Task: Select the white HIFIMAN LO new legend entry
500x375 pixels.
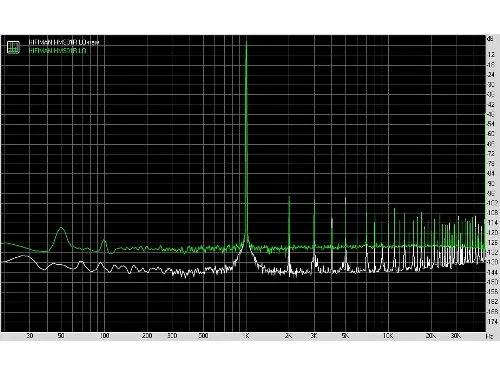Action: pos(64,42)
